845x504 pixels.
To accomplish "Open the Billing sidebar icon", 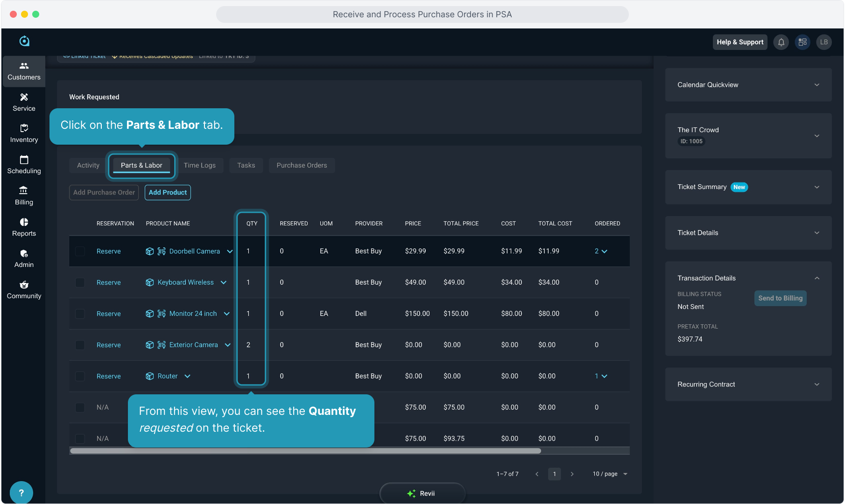I will tap(24, 196).
